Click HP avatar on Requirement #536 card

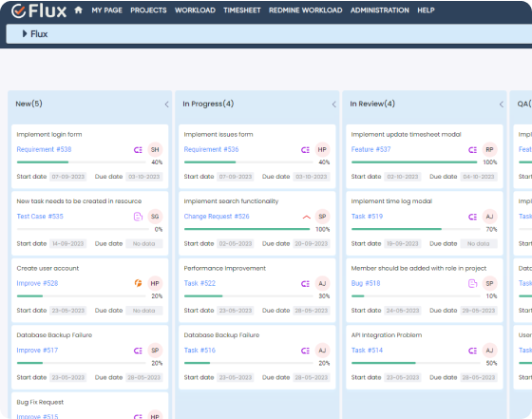pos(322,149)
